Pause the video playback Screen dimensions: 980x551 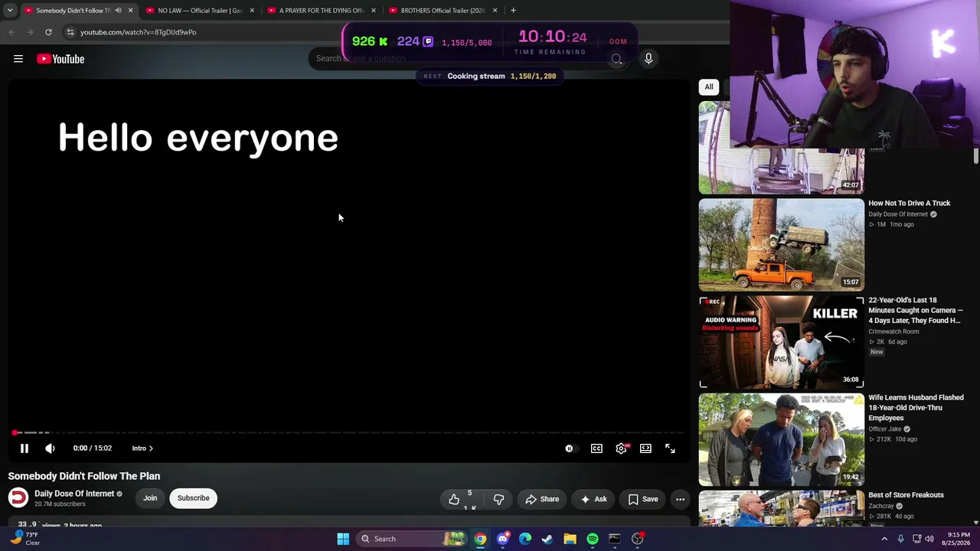point(24,448)
